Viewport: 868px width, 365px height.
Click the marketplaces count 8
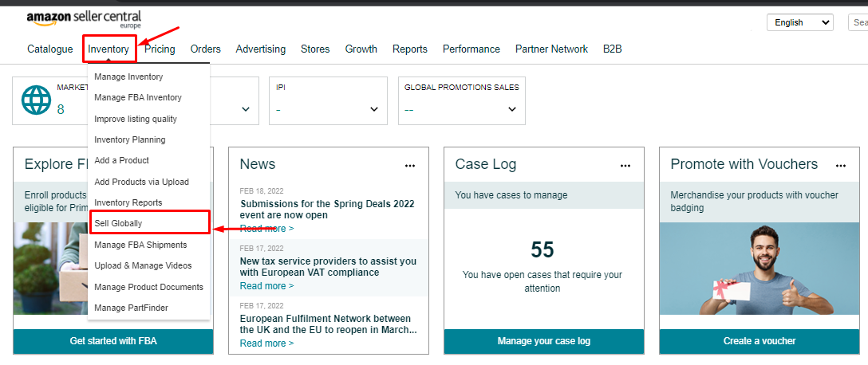click(x=61, y=109)
